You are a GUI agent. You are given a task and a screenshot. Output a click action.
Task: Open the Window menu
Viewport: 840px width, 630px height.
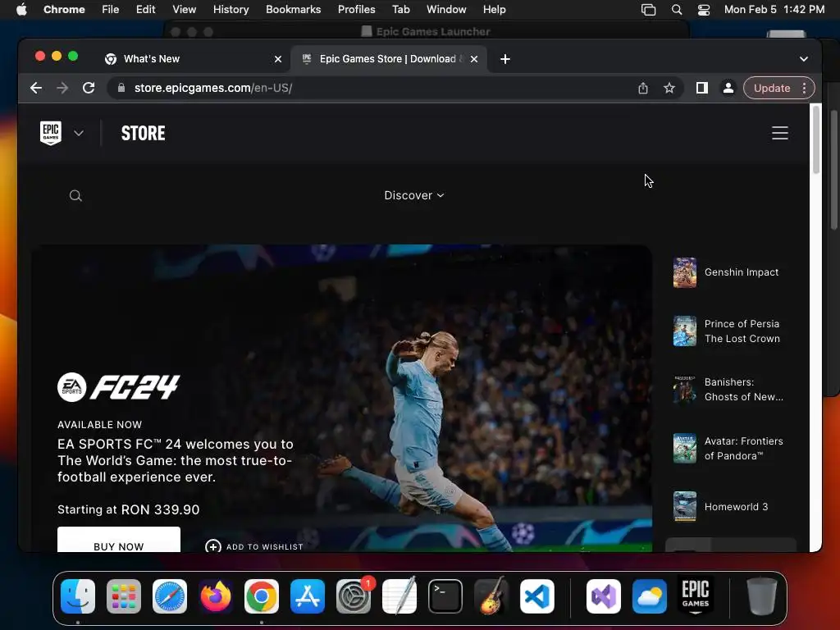[x=446, y=9]
